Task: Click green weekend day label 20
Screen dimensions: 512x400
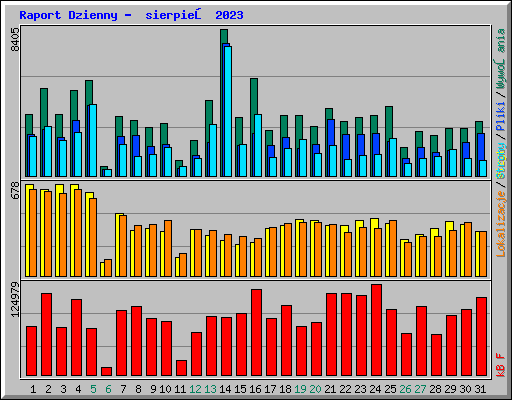Action: (315, 389)
